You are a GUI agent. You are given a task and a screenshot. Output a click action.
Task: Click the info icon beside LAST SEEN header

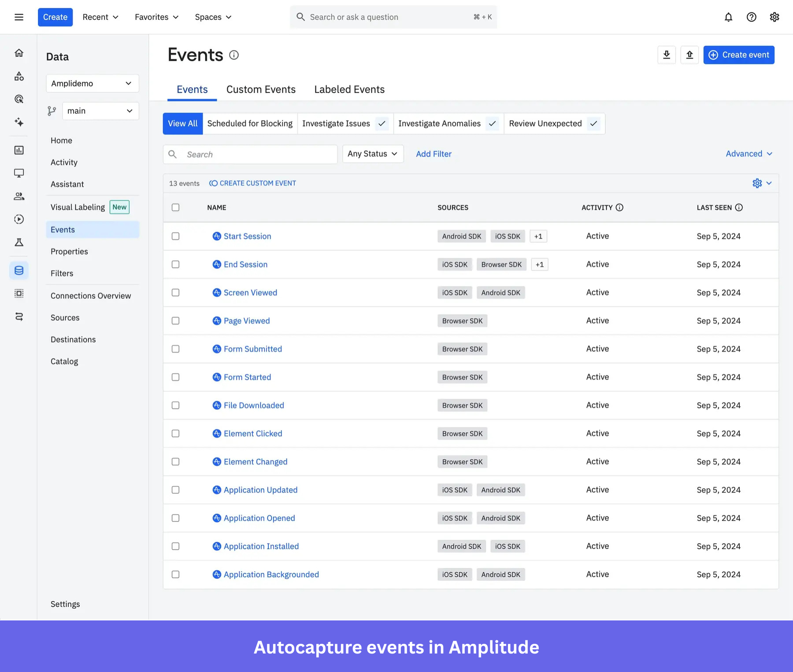(739, 208)
